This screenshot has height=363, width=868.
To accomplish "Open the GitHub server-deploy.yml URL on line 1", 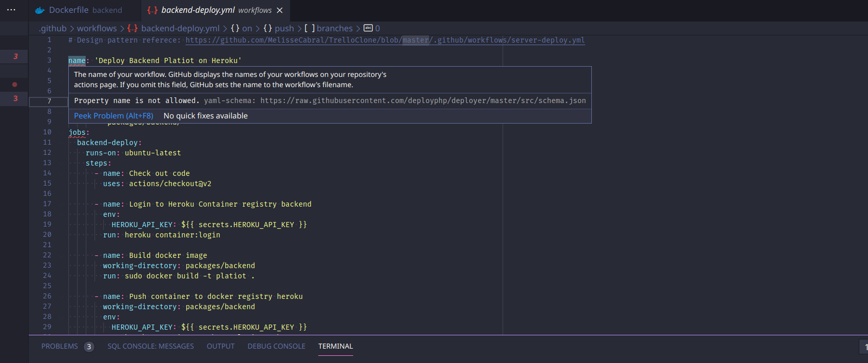I will [x=385, y=40].
